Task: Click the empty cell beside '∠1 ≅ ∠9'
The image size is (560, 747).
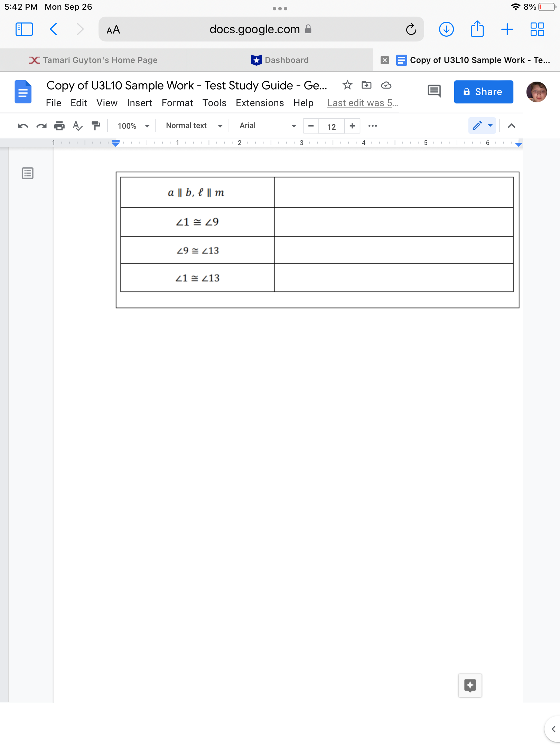Action: click(x=394, y=222)
